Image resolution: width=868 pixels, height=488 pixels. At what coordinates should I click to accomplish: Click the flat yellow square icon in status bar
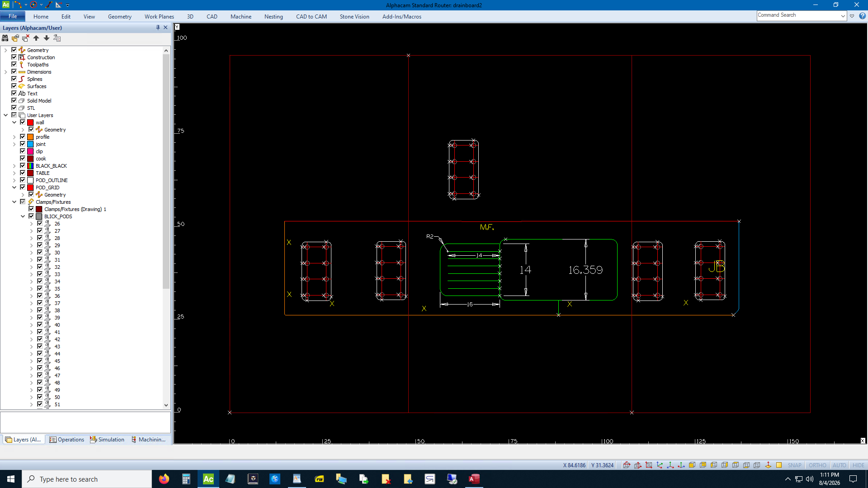pos(779,465)
